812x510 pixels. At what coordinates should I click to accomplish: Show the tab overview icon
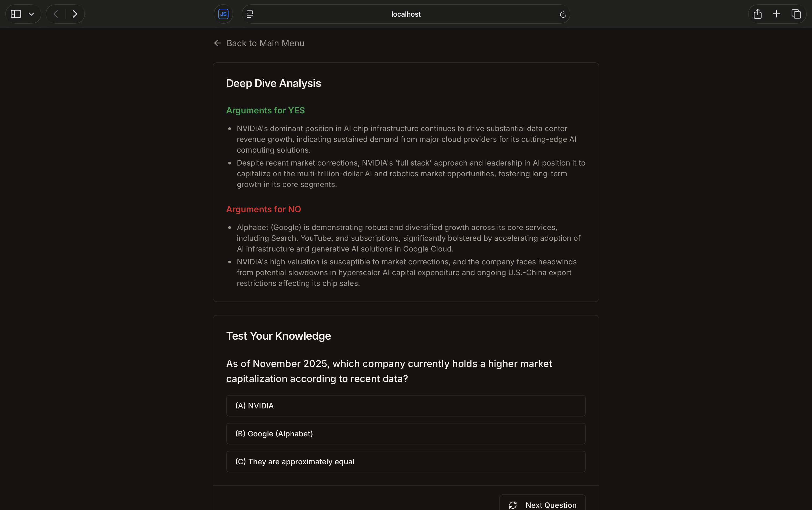[796, 14]
